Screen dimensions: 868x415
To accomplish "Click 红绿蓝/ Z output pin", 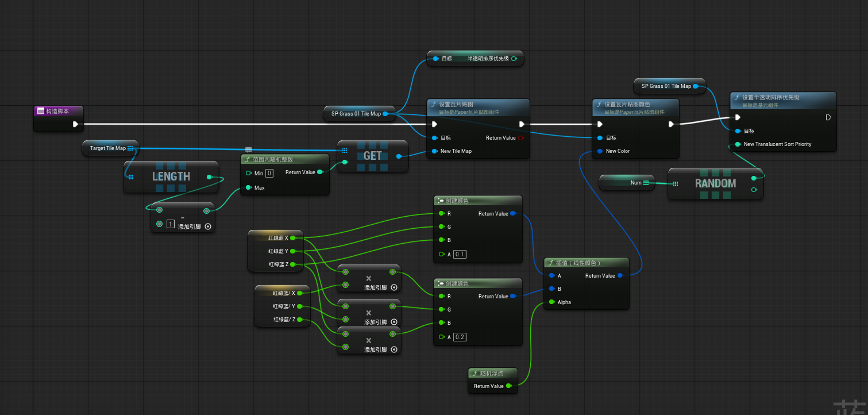I will (300, 320).
